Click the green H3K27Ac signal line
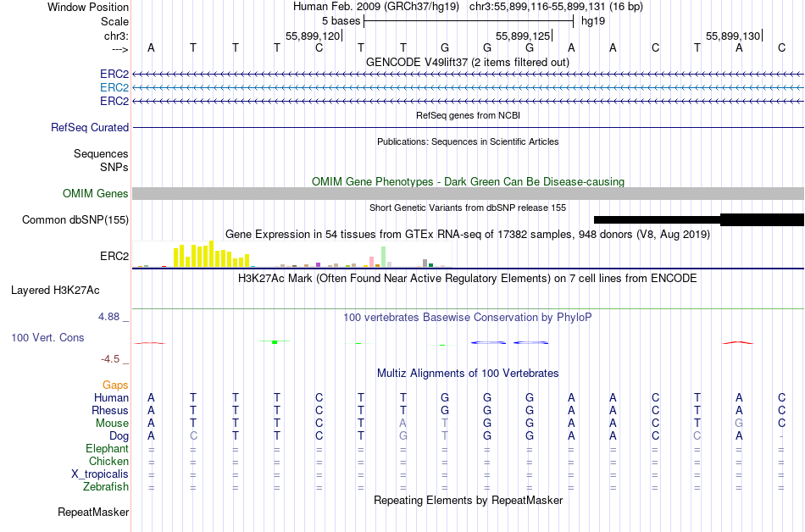Viewport: 805px width, 532px height. 468,309
